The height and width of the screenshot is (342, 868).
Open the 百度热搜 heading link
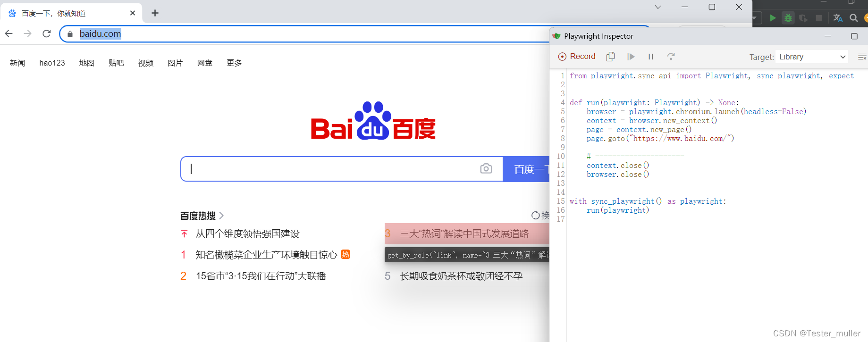click(202, 216)
